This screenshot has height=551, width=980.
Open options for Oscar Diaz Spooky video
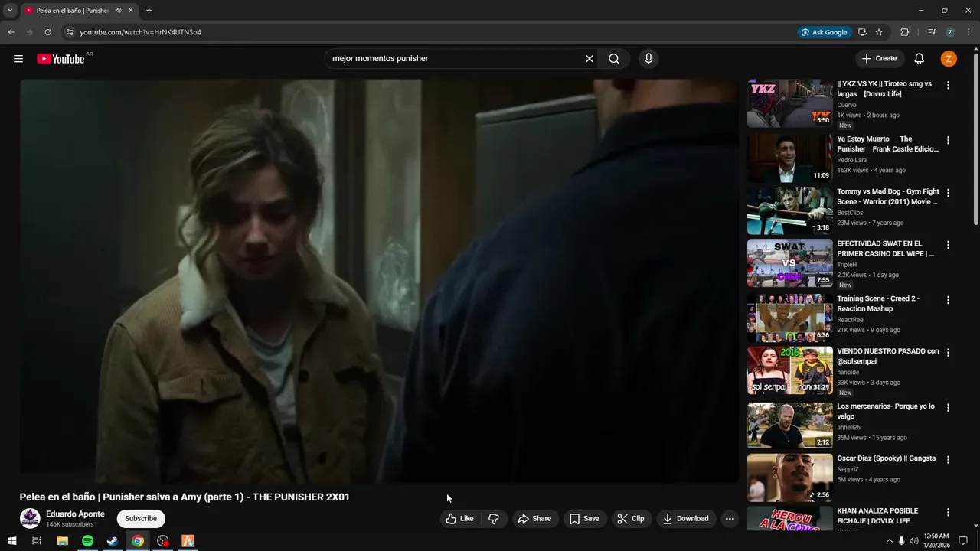(948, 460)
